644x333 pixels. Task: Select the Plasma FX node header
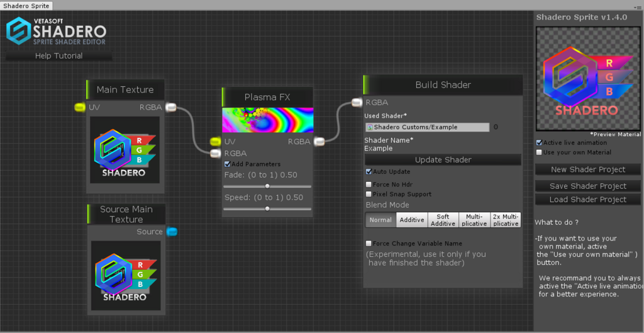pyautogui.click(x=267, y=97)
